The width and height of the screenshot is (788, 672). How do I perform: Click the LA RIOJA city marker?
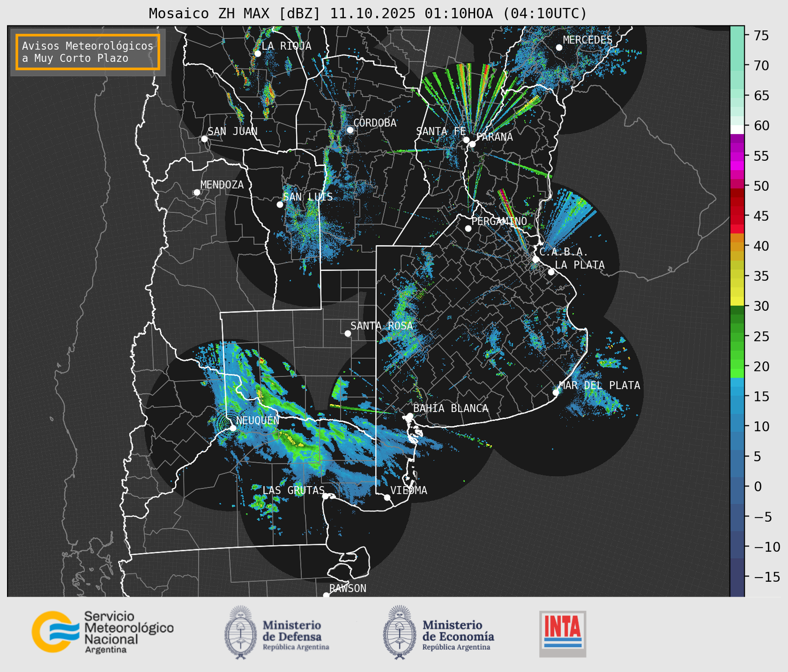pyautogui.click(x=257, y=54)
